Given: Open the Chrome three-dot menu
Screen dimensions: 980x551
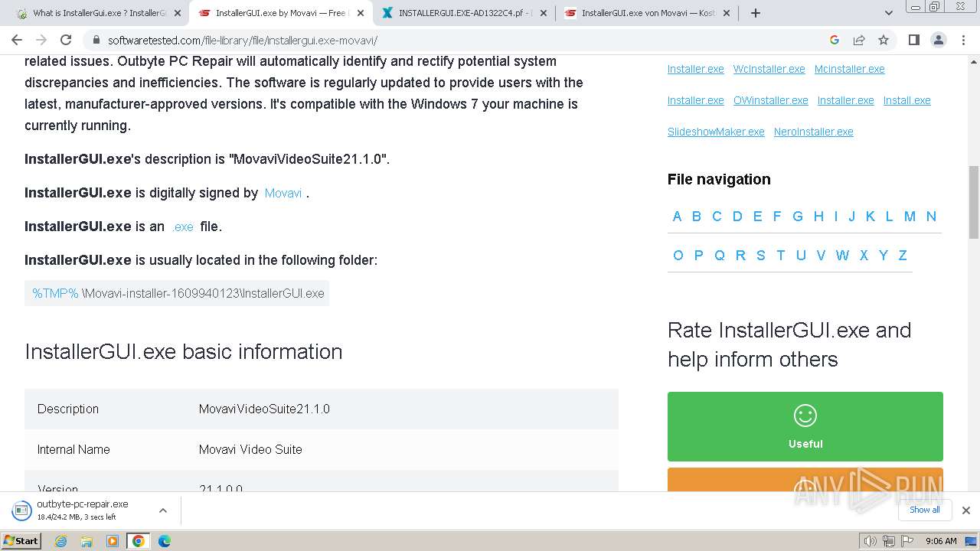Looking at the screenshot, I should coord(962,40).
